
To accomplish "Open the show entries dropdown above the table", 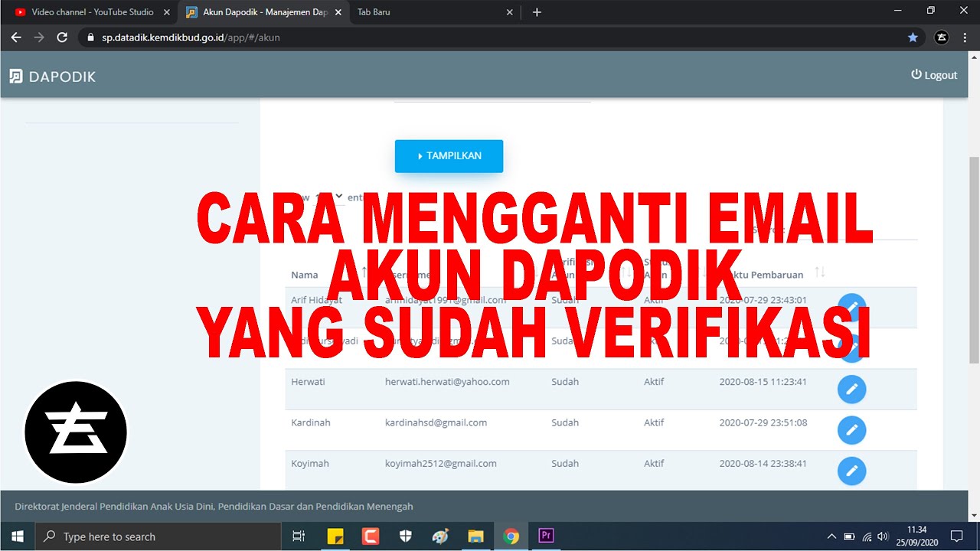I will tap(328, 197).
